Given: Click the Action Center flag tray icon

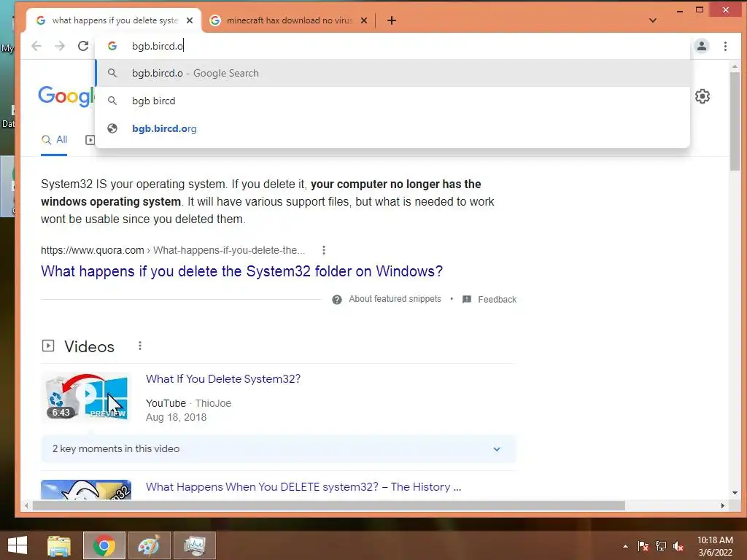Looking at the screenshot, I should pos(643,546).
